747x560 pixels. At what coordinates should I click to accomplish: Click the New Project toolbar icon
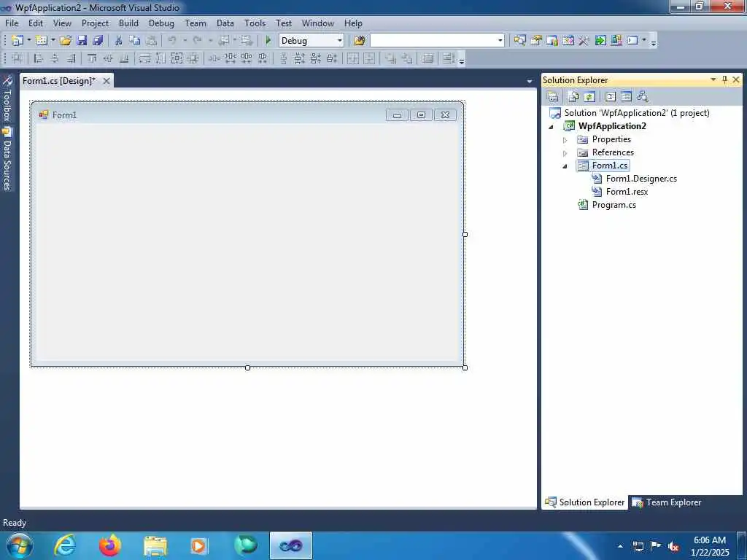pos(18,41)
